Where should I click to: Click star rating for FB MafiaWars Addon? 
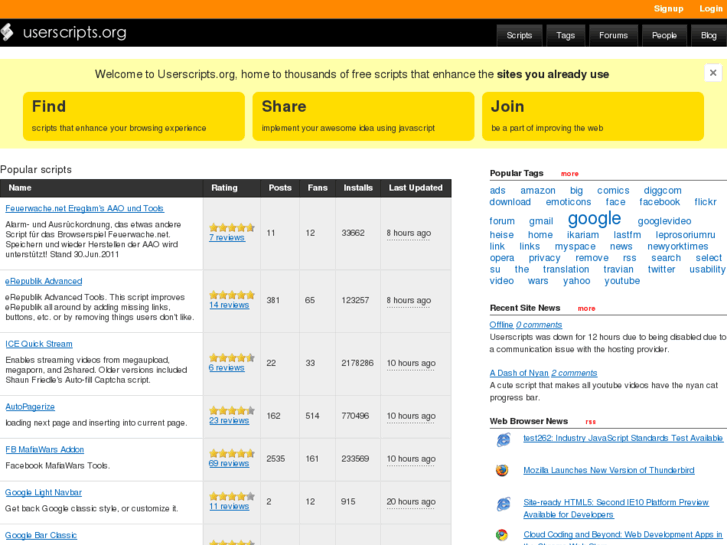click(x=231, y=453)
